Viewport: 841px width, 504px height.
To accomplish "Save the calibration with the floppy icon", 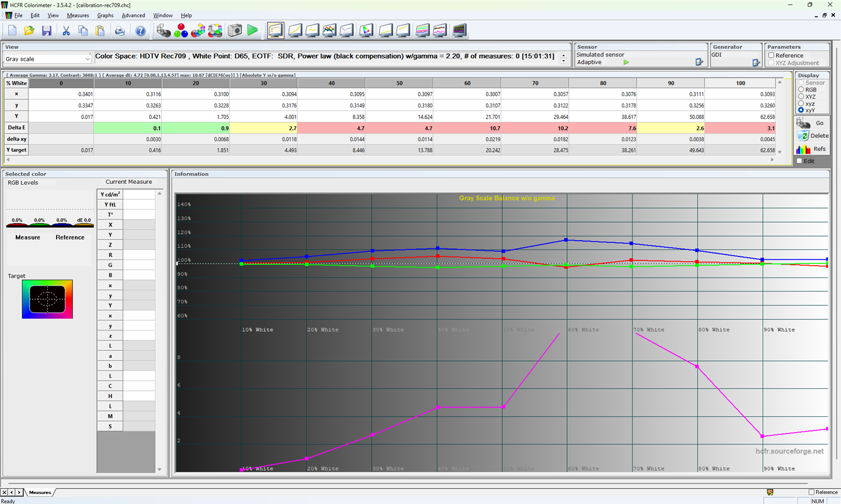I will tap(47, 30).
